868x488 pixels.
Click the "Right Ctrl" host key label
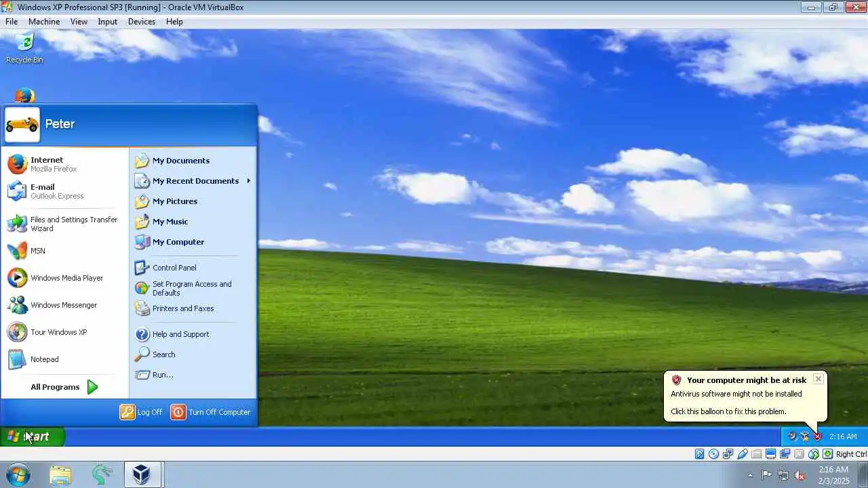(851, 454)
